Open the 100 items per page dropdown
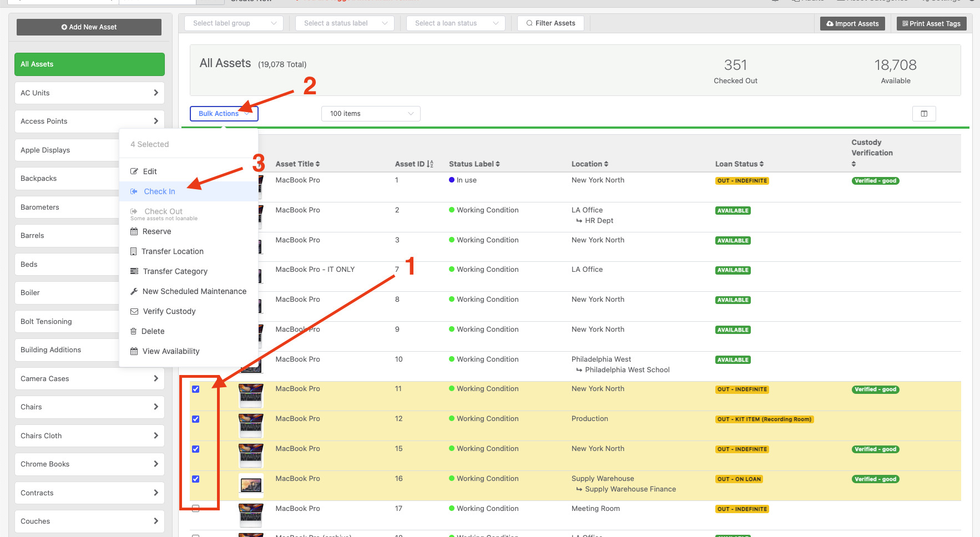This screenshot has height=537, width=980. 371,114
